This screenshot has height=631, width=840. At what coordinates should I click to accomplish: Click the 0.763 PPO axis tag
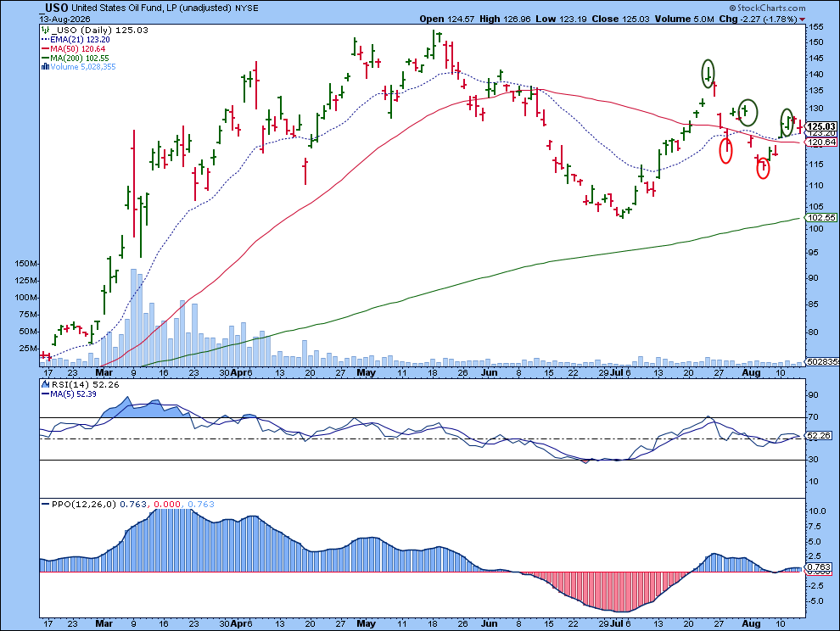point(819,567)
